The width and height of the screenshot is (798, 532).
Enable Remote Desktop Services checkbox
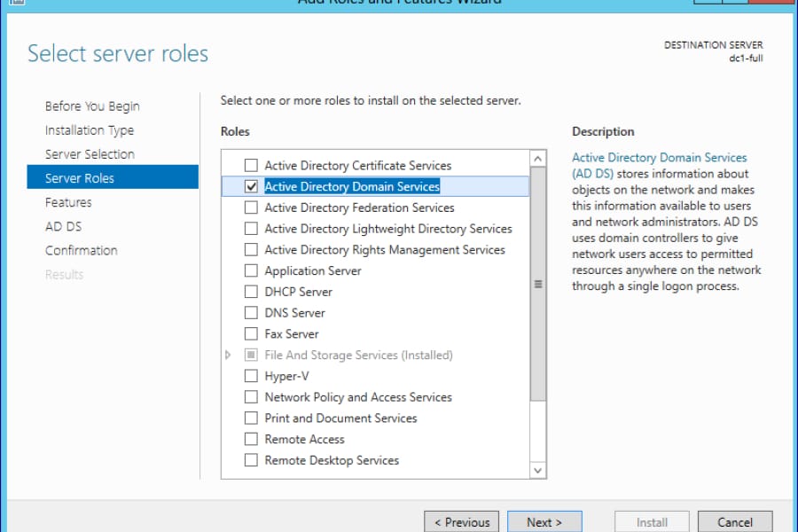coord(251,460)
